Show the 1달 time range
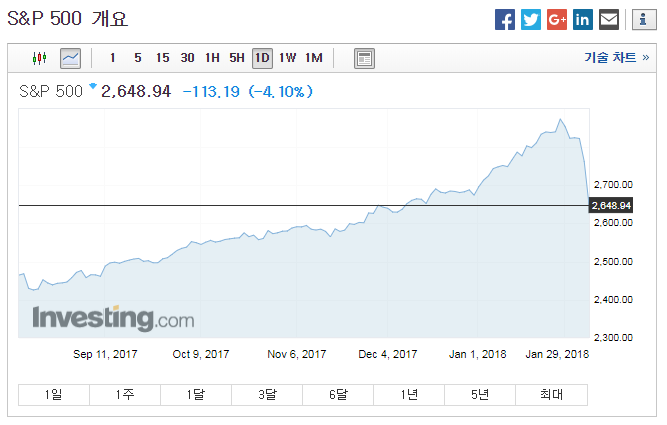667x425 pixels. pyautogui.click(x=196, y=395)
